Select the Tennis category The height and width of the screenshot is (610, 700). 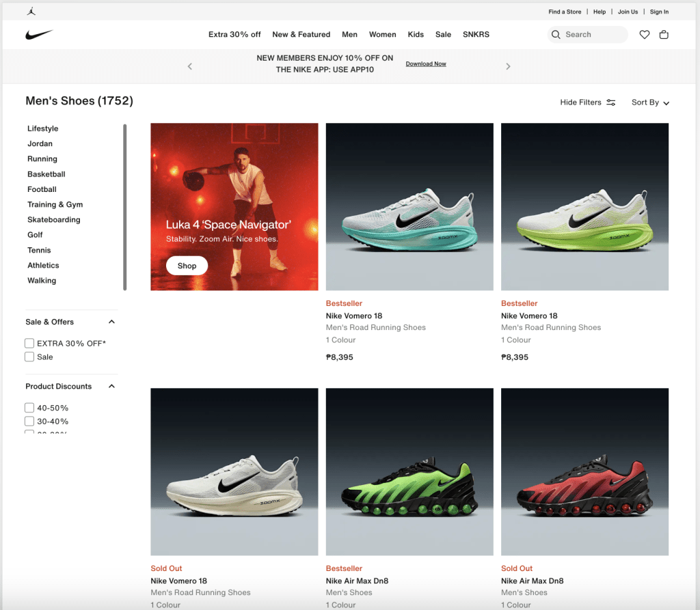pyautogui.click(x=39, y=250)
